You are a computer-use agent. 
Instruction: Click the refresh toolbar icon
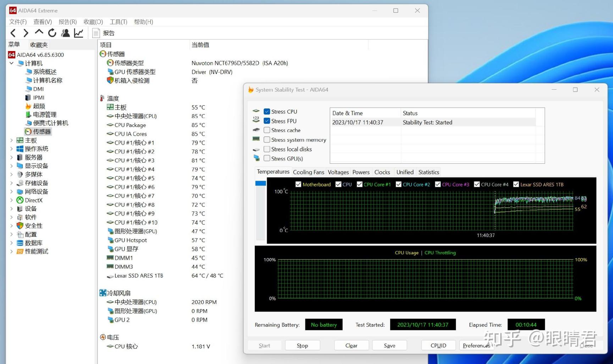(x=52, y=33)
